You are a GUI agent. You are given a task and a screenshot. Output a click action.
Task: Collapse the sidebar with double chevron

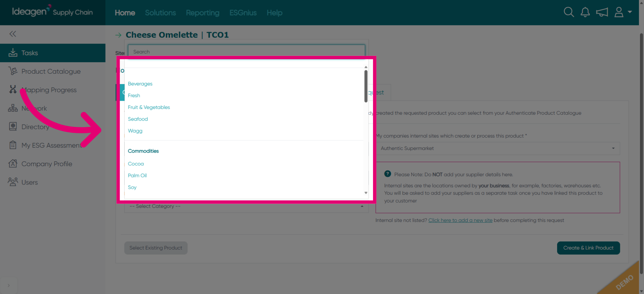click(x=13, y=34)
